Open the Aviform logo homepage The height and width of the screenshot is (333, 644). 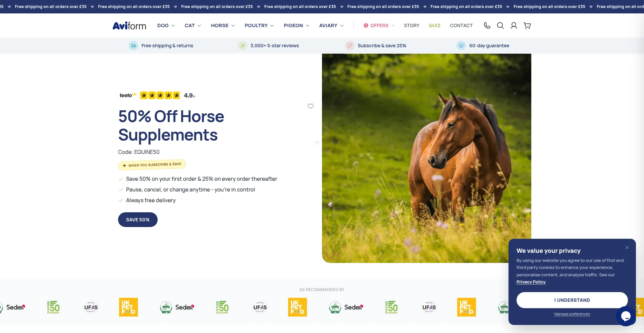click(x=129, y=26)
